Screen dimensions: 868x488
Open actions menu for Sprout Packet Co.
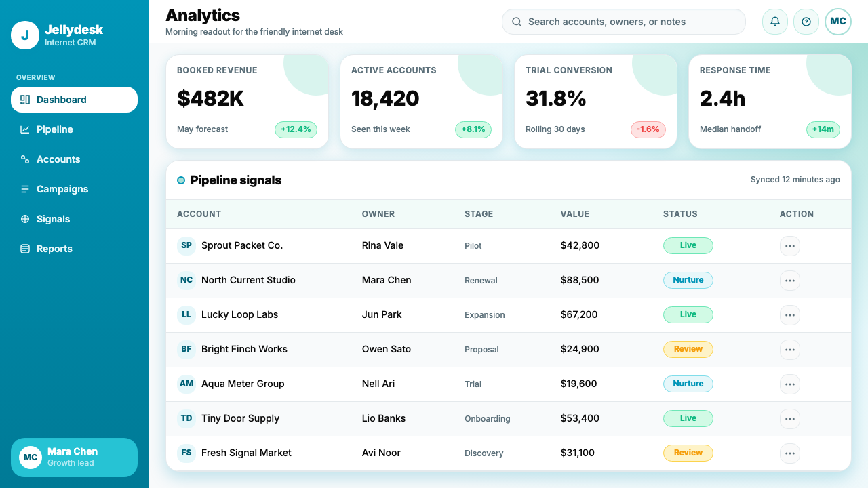[789, 246]
